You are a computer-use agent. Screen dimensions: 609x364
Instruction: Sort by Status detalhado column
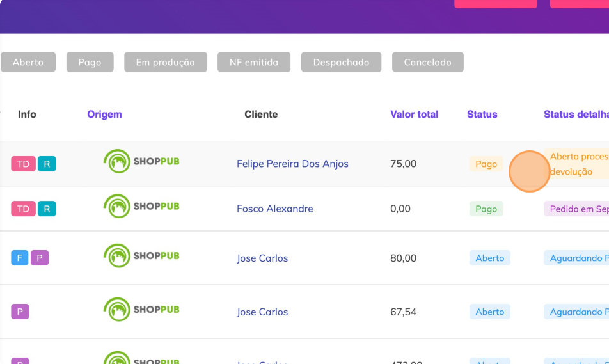click(x=576, y=115)
